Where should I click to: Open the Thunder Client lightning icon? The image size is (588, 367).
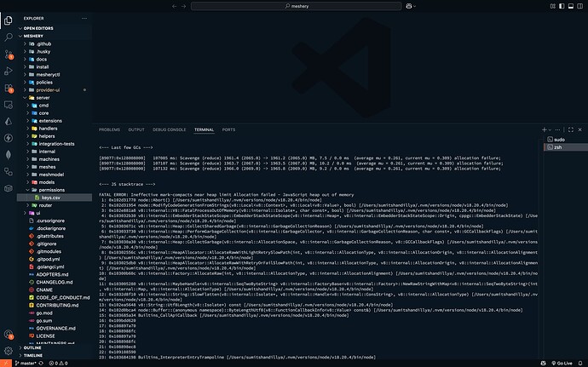(9, 138)
